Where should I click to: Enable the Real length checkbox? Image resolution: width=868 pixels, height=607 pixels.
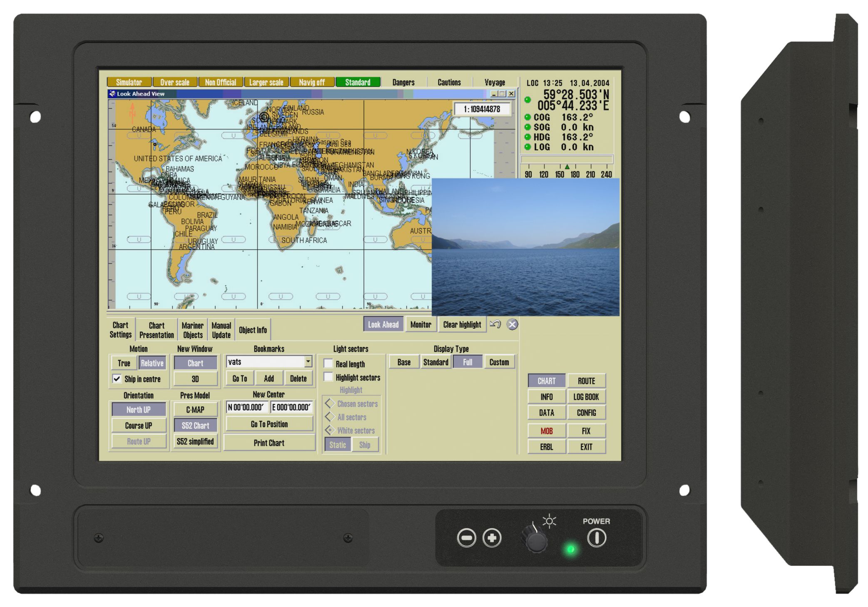click(328, 364)
